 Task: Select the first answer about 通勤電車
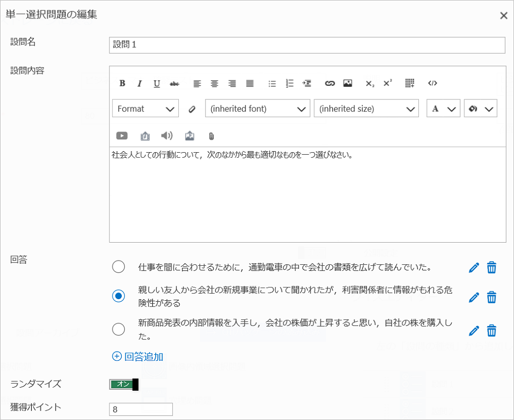[x=118, y=267]
